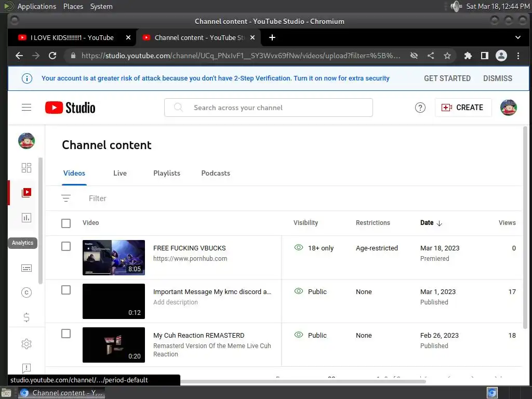Image resolution: width=532 pixels, height=399 pixels.
Task: Open Subtitles icon in sidebar
Action: [26, 268]
